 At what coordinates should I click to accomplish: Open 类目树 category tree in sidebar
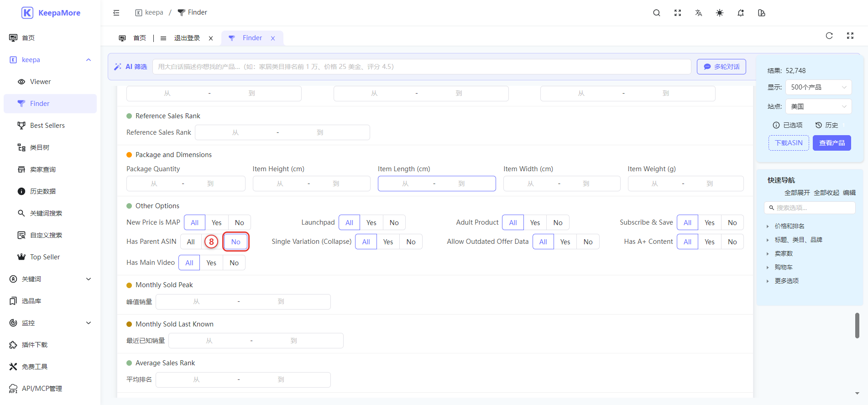(50, 147)
